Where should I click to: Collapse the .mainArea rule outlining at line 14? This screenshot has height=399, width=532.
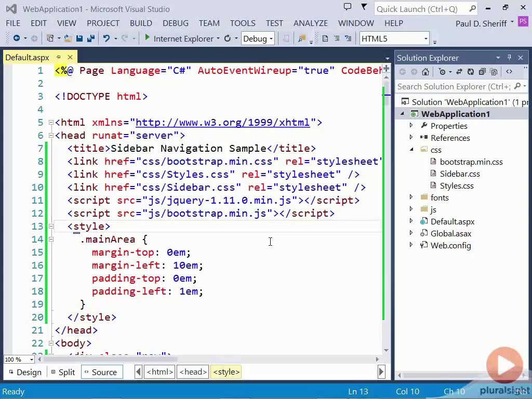tap(51, 239)
